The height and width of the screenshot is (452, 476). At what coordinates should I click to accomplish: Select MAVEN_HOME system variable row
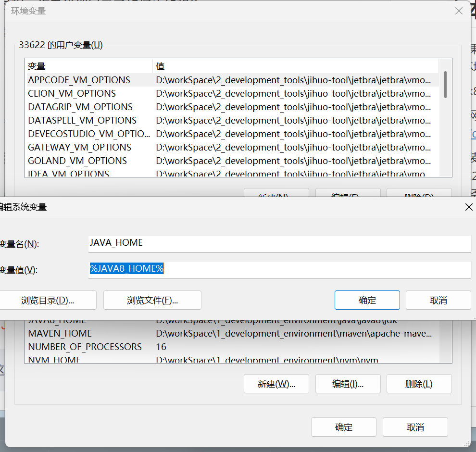coord(60,333)
